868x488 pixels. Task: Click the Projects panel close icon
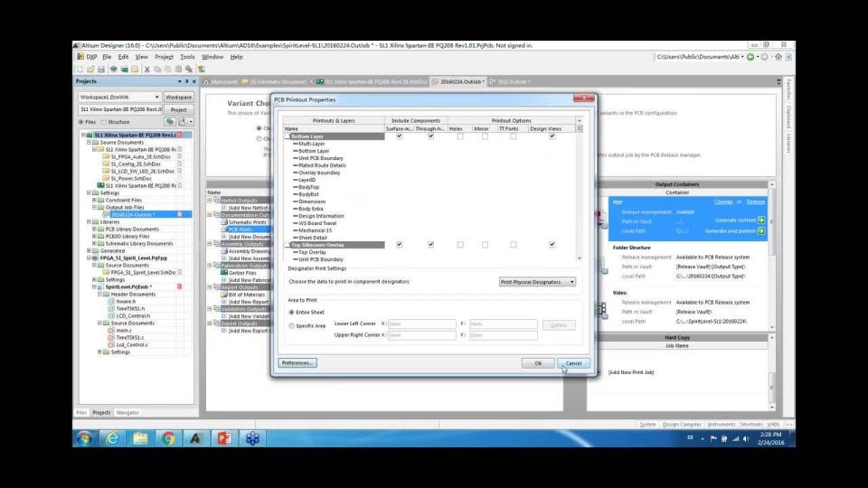click(193, 81)
